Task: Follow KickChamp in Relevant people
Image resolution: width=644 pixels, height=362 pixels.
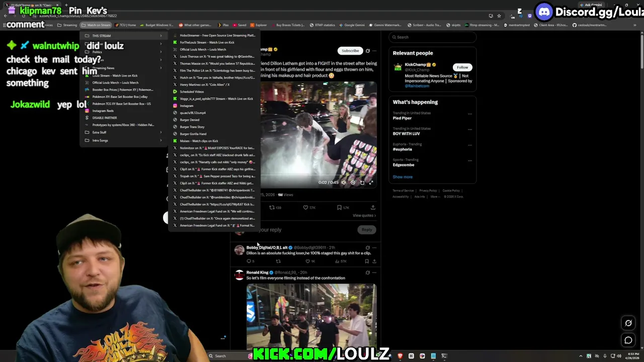Action: pyautogui.click(x=462, y=67)
